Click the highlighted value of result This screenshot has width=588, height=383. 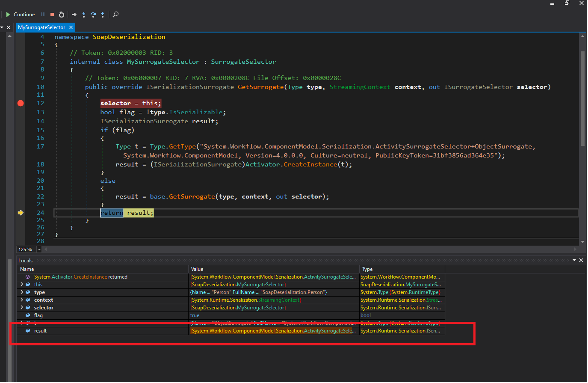pos(273,331)
